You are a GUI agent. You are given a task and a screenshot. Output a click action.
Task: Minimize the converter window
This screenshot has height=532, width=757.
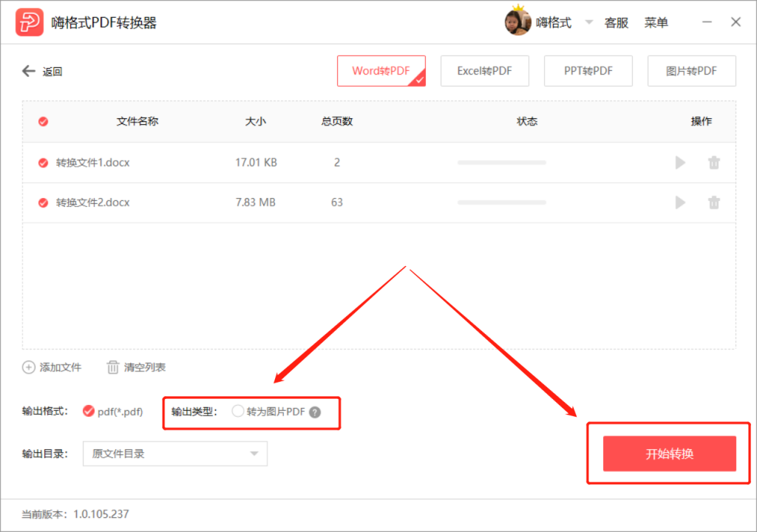[x=707, y=22]
